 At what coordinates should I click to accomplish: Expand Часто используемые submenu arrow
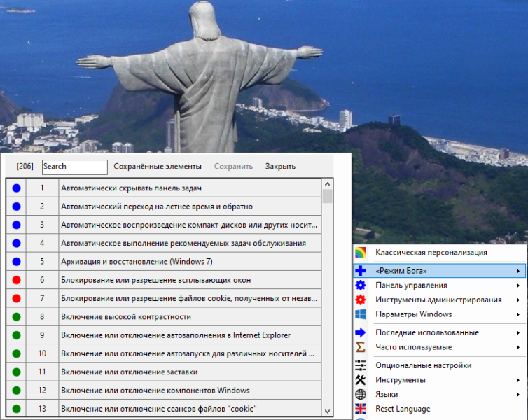(x=518, y=347)
